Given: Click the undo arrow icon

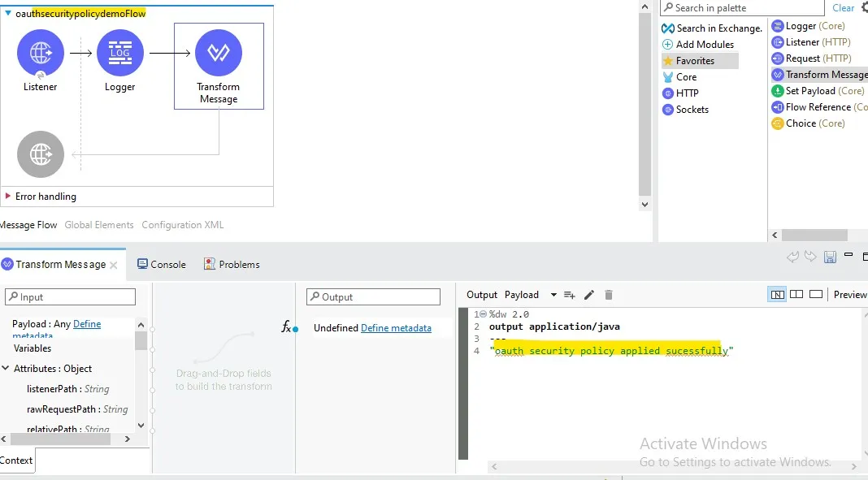Looking at the screenshot, I should coord(792,257).
